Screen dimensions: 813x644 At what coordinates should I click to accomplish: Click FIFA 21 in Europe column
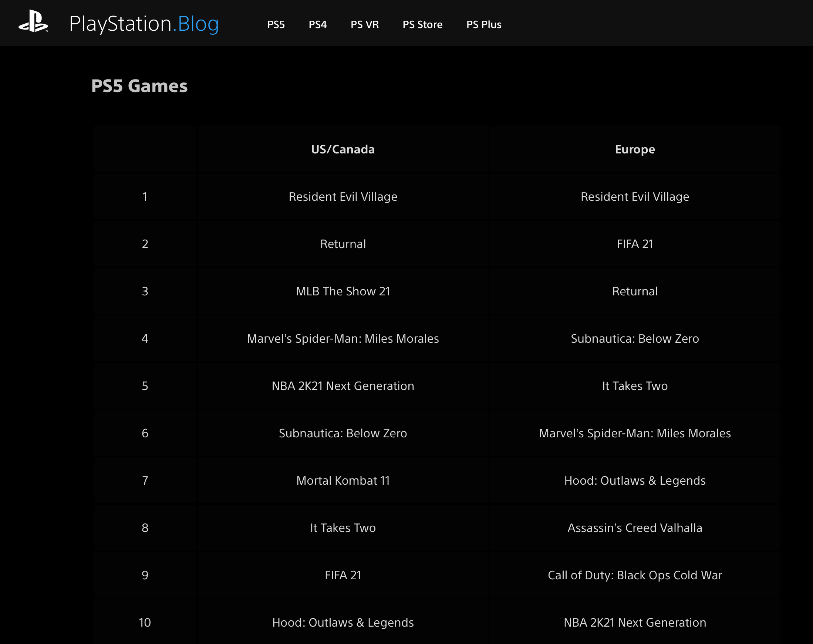[635, 244]
